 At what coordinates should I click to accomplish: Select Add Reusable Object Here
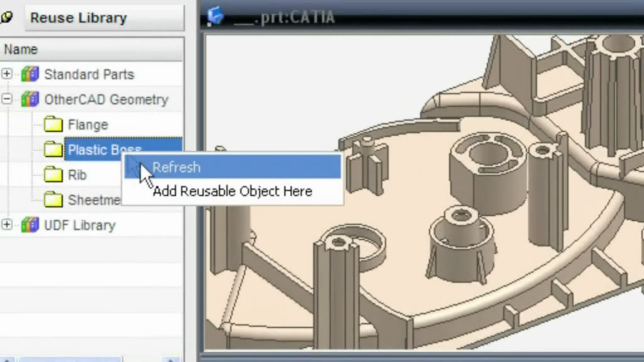(232, 191)
